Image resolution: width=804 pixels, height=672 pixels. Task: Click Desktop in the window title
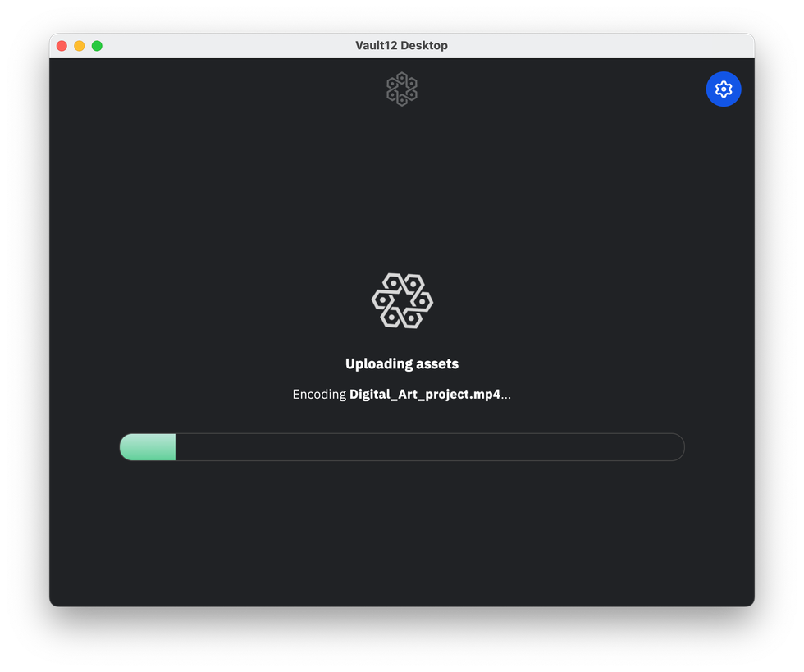[x=424, y=46]
